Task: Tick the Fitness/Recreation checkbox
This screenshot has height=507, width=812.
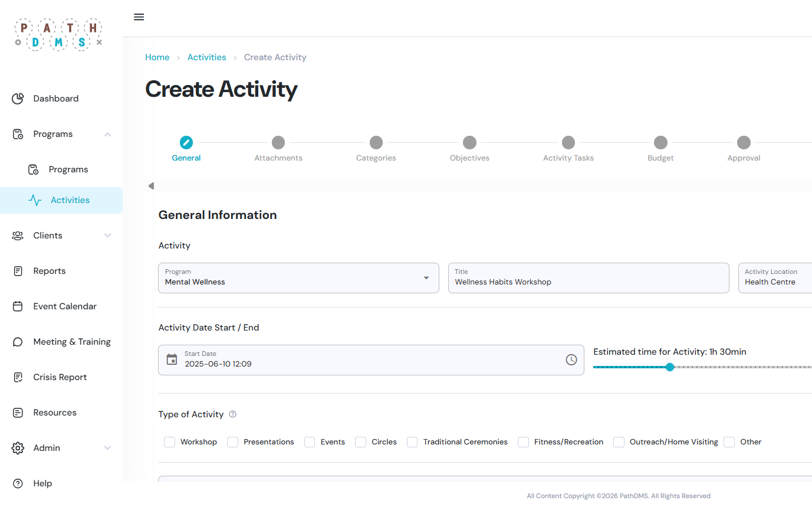Action: coord(523,442)
